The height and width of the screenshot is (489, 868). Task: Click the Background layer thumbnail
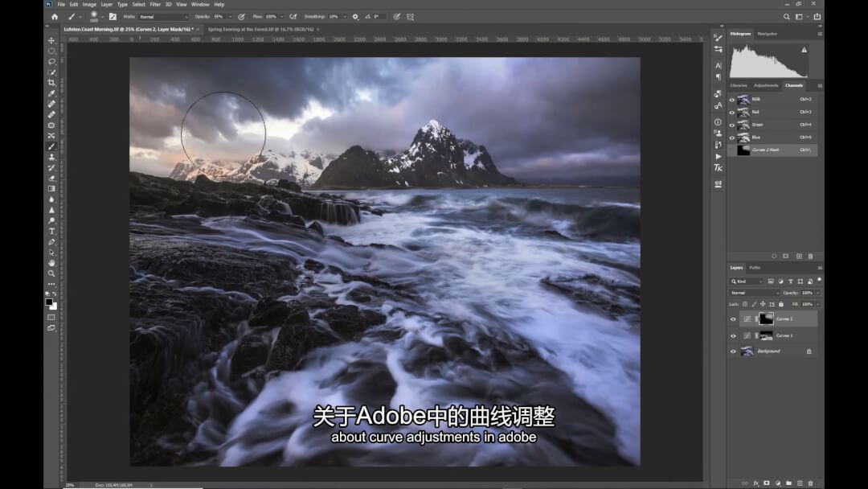coord(747,351)
